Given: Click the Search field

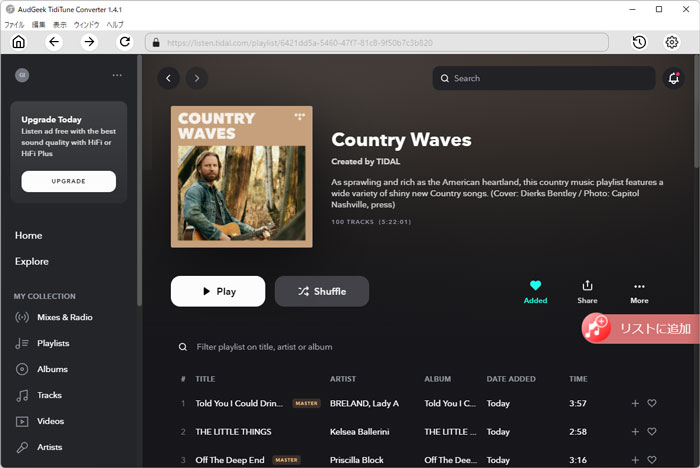Looking at the screenshot, I should (544, 78).
